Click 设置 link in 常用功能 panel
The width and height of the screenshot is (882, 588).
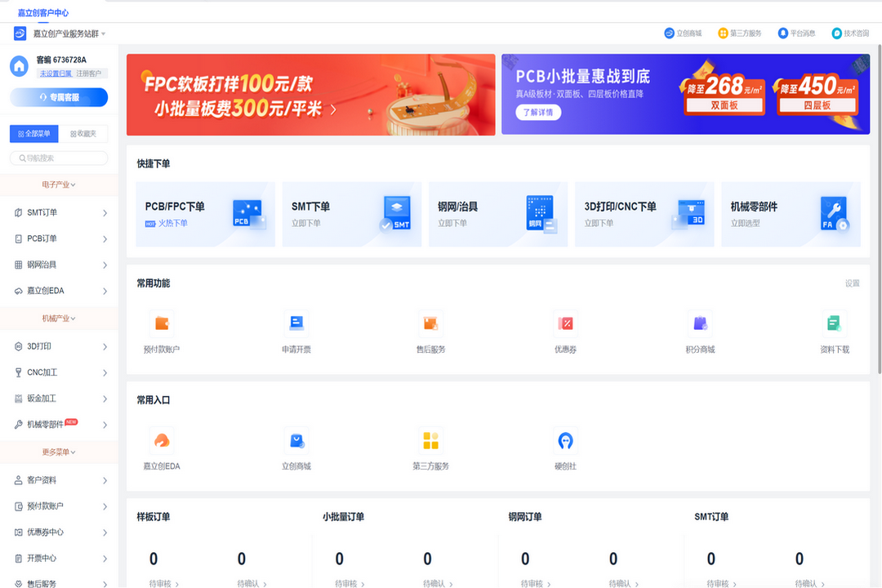(x=852, y=283)
